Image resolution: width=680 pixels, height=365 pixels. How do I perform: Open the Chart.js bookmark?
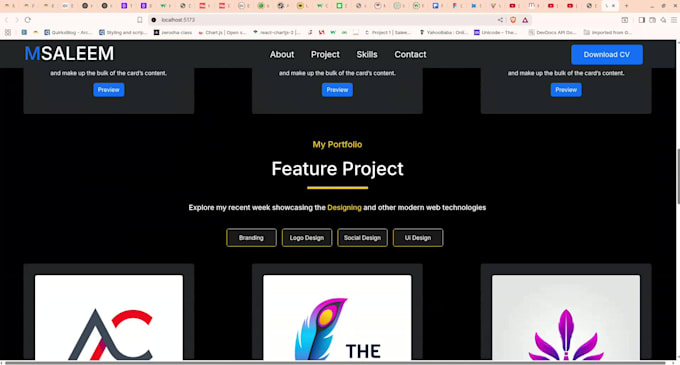[x=222, y=33]
